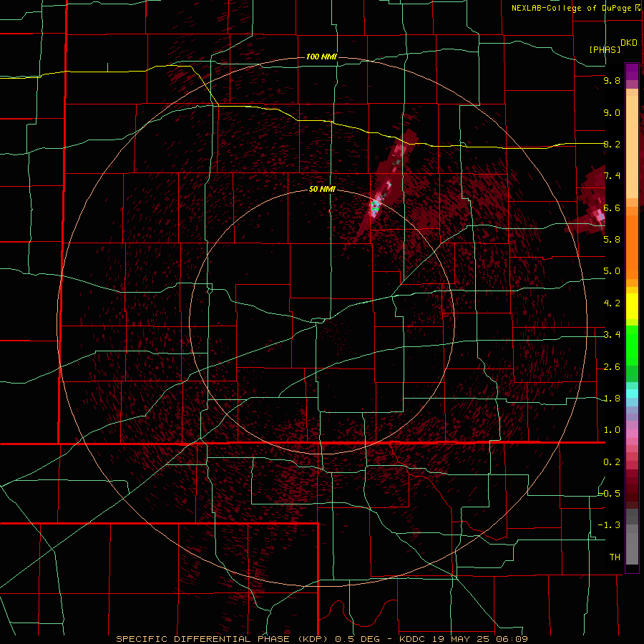Click the 9.0 value on the color scale
The width and height of the screenshot is (644, 644).
(x=612, y=112)
